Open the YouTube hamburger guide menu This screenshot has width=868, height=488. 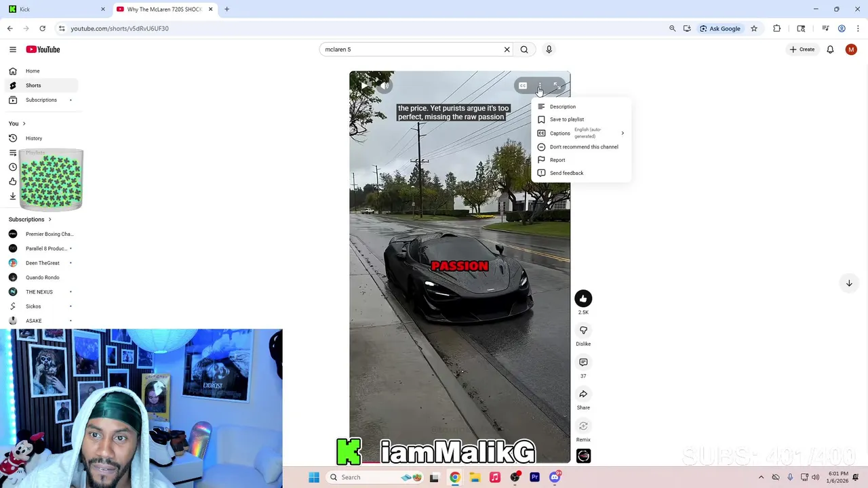click(13, 49)
